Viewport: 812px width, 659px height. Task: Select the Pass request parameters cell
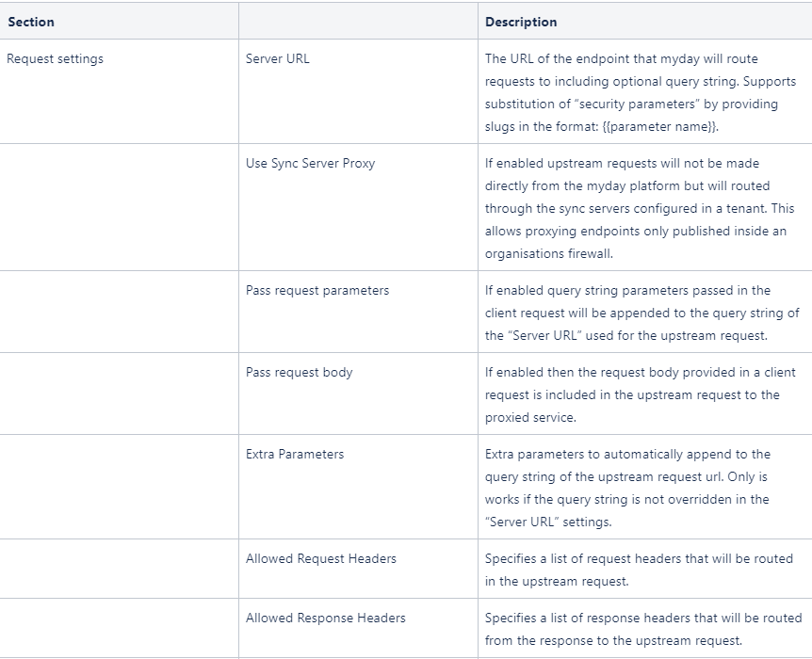coord(358,312)
